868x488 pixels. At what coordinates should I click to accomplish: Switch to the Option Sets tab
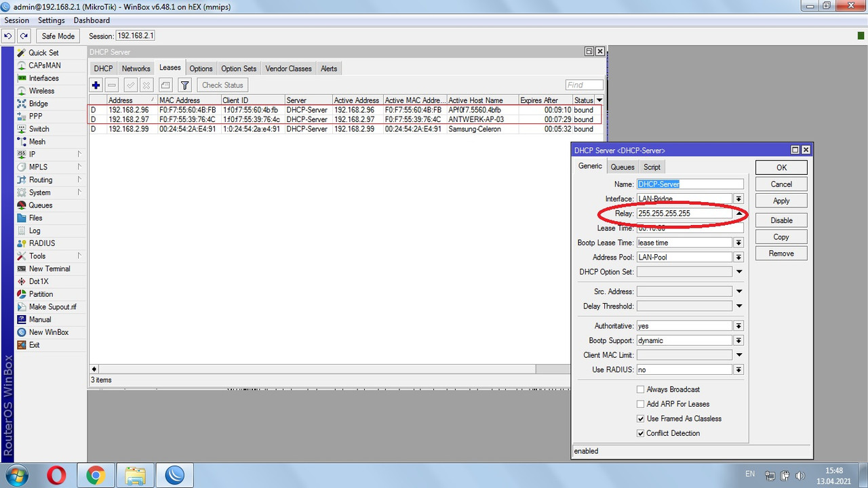(x=239, y=68)
